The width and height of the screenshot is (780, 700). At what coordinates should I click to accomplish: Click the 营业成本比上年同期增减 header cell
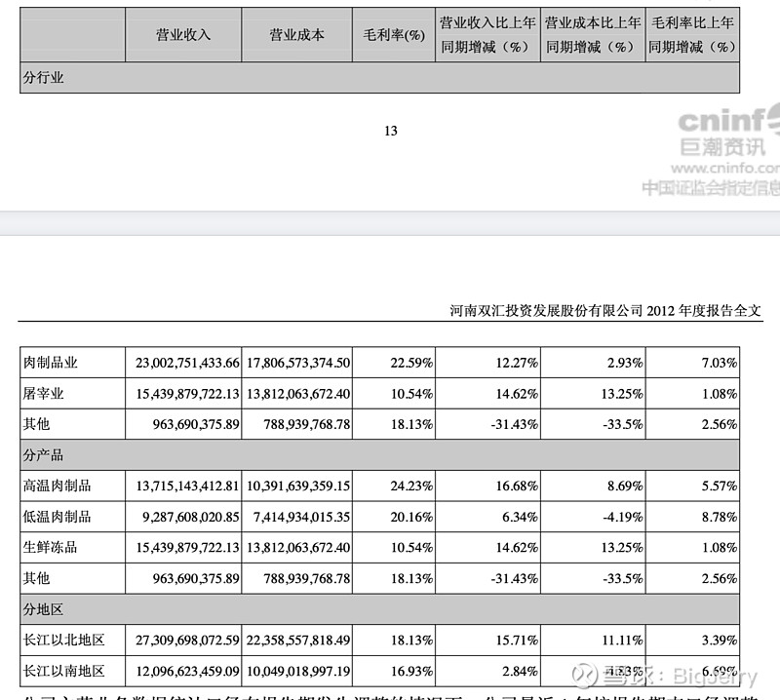tap(593, 35)
